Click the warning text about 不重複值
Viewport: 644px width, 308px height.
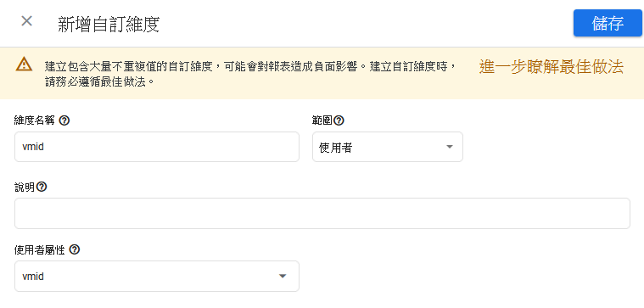click(250, 73)
